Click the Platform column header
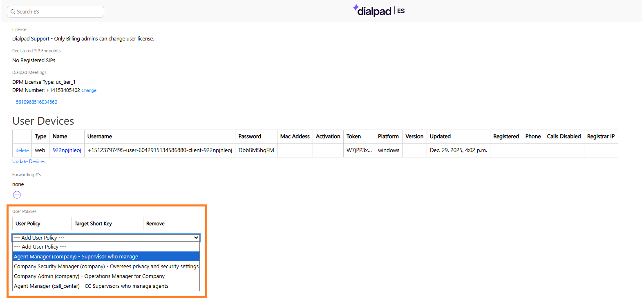Screen dimensions: 644x305 [x=388, y=137]
